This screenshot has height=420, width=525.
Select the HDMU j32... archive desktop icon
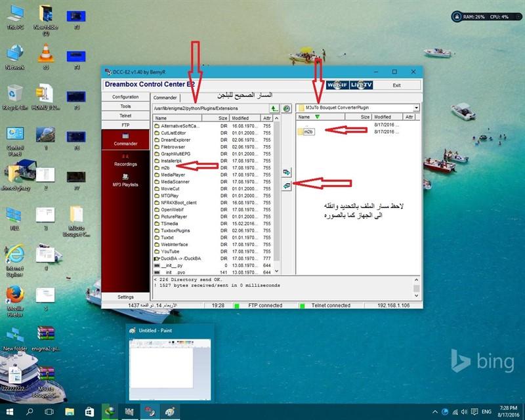click(46, 98)
